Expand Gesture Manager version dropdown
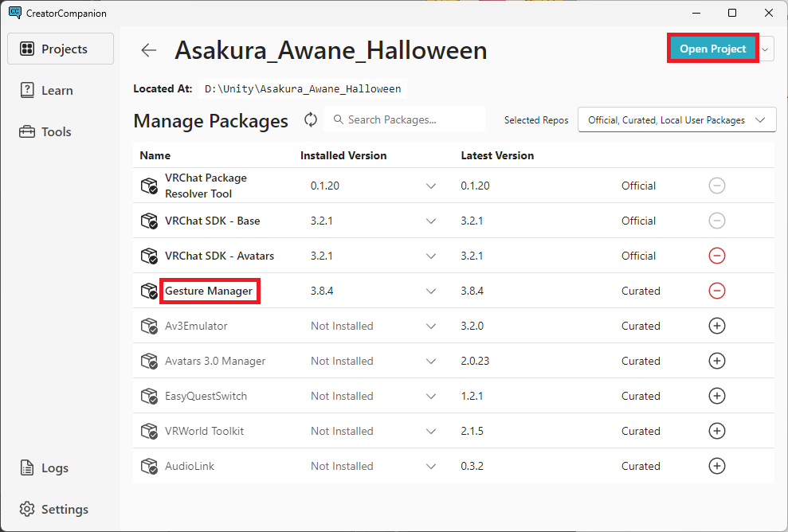This screenshot has height=532, width=788. coord(431,291)
